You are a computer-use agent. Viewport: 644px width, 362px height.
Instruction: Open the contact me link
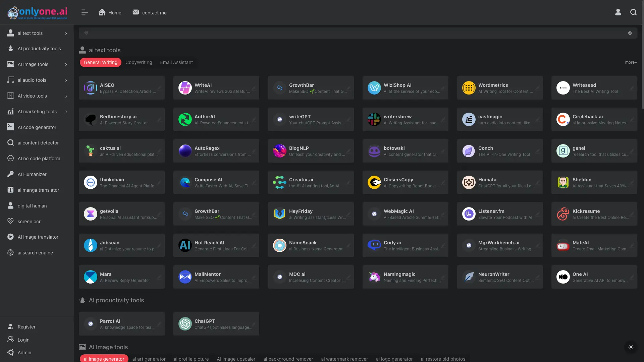(x=150, y=12)
